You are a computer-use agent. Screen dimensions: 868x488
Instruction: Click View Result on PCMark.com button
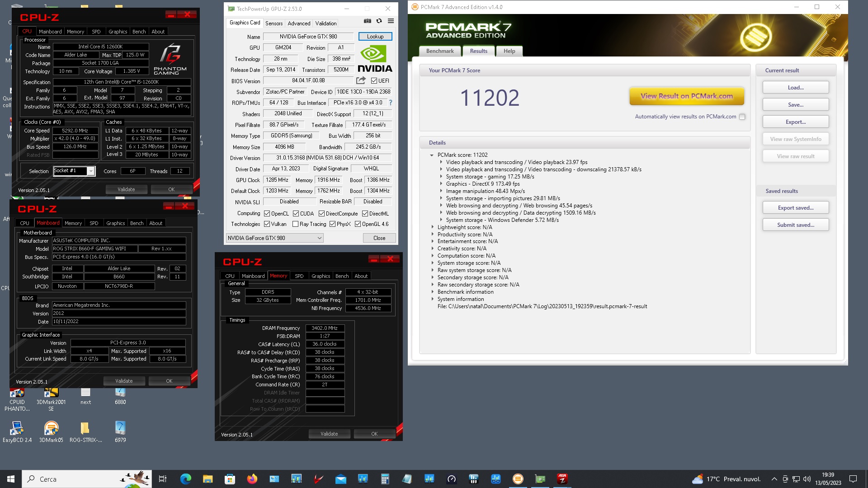tap(686, 96)
